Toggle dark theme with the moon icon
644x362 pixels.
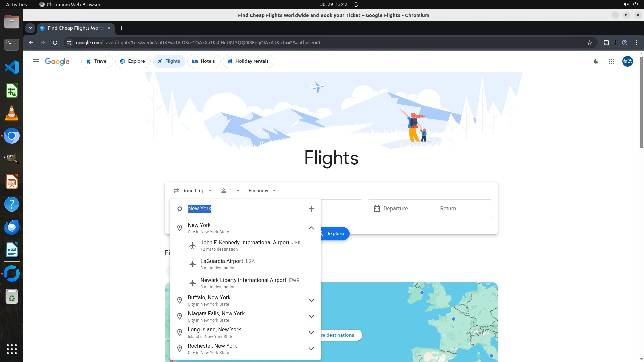(596, 61)
